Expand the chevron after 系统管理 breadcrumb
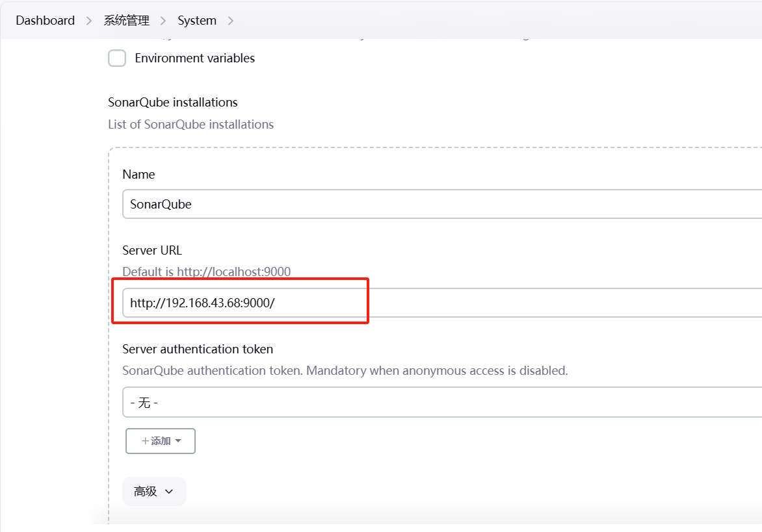 (x=163, y=21)
